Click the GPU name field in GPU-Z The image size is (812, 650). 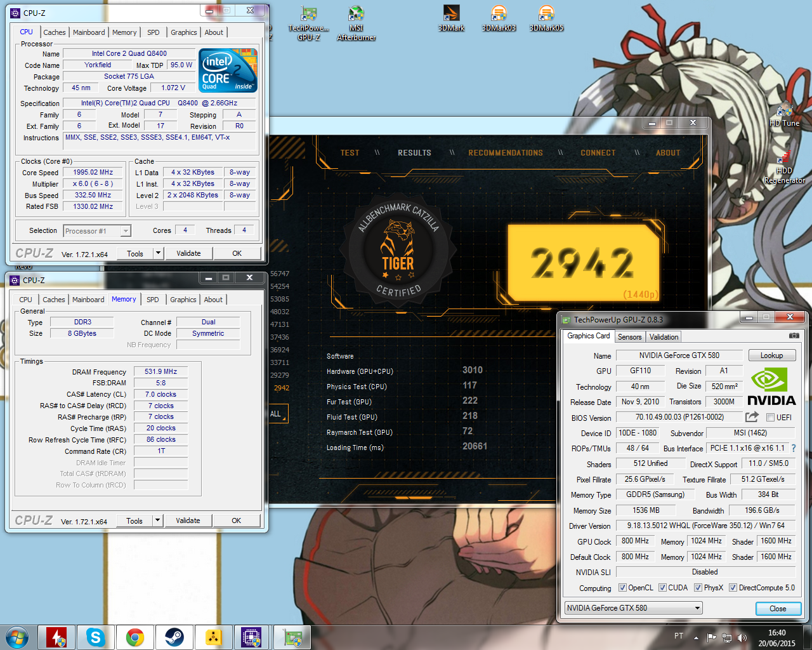(679, 355)
